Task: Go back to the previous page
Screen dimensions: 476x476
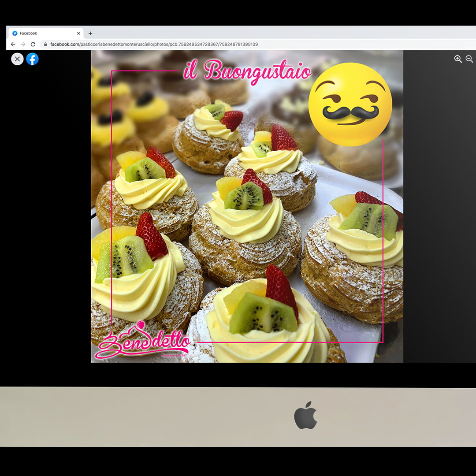Action: pyautogui.click(x=13, y=45)
